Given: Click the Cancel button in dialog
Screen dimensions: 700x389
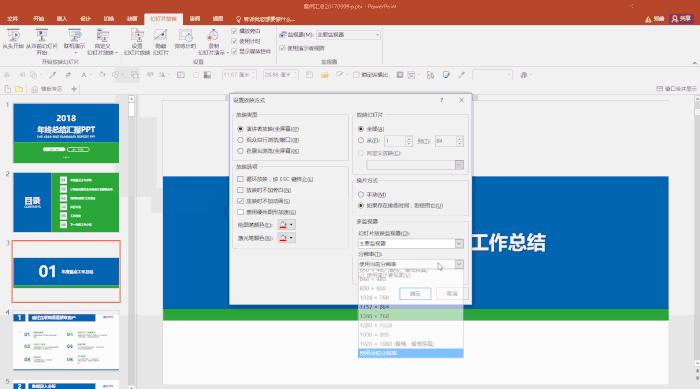Looking at the screenshot, I should click(452, 293).
